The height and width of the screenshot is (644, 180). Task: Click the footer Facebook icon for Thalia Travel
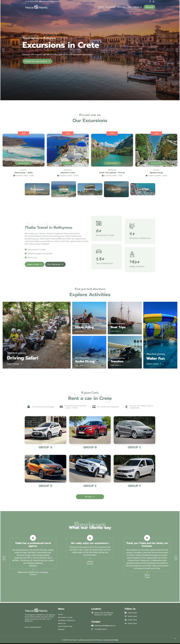pos(126,612)
